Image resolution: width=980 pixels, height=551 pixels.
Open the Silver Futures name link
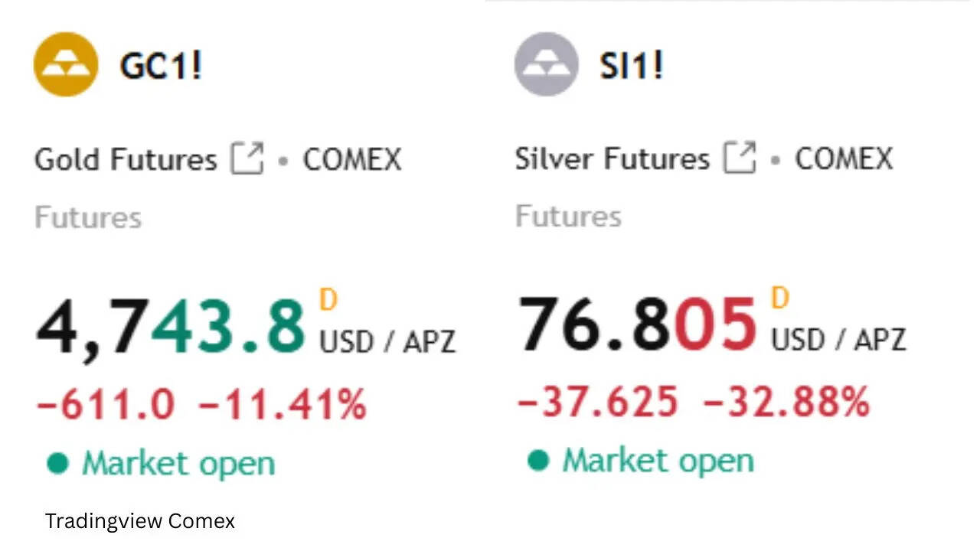612,159
